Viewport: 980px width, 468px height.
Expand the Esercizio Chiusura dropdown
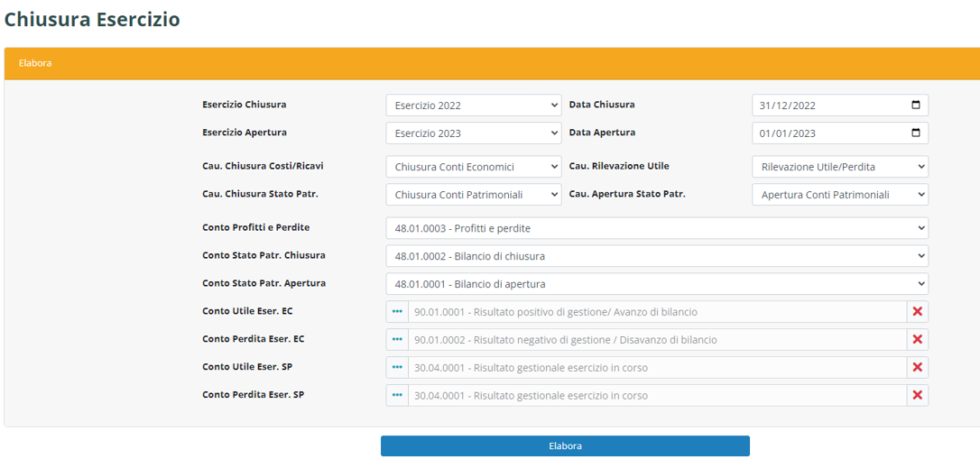click(474, 106)
